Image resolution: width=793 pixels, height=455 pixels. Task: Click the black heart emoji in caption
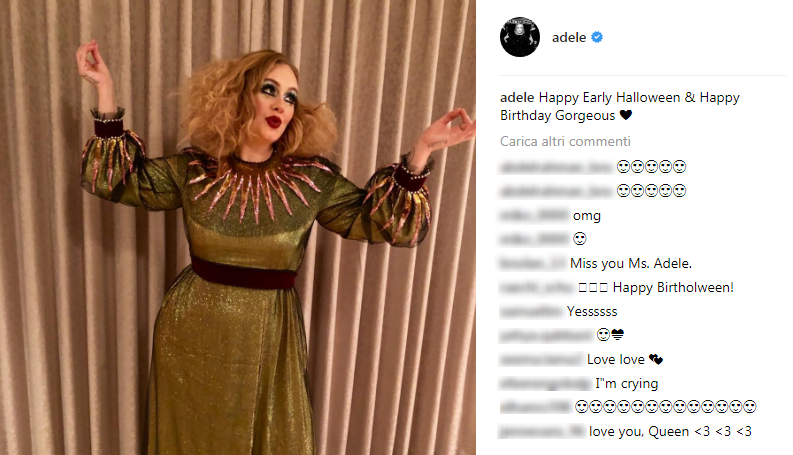tap(626, 115)
